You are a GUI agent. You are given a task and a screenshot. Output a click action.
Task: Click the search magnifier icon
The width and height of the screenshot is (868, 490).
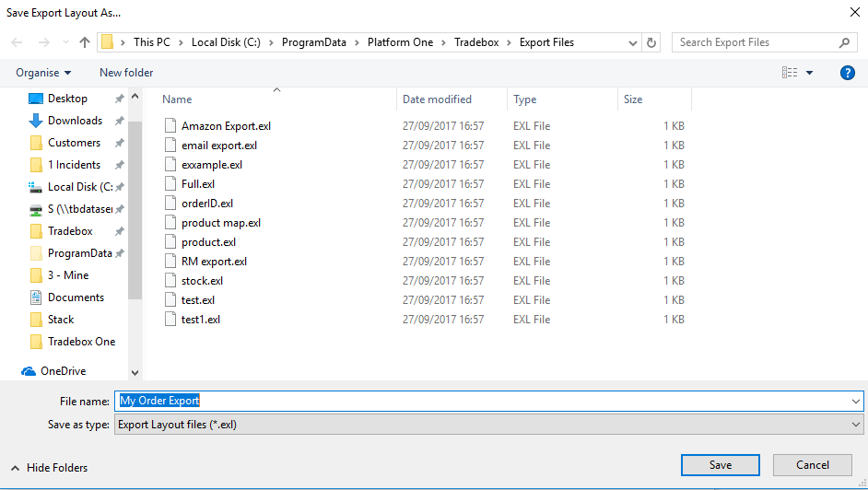[x=844, y=42]
